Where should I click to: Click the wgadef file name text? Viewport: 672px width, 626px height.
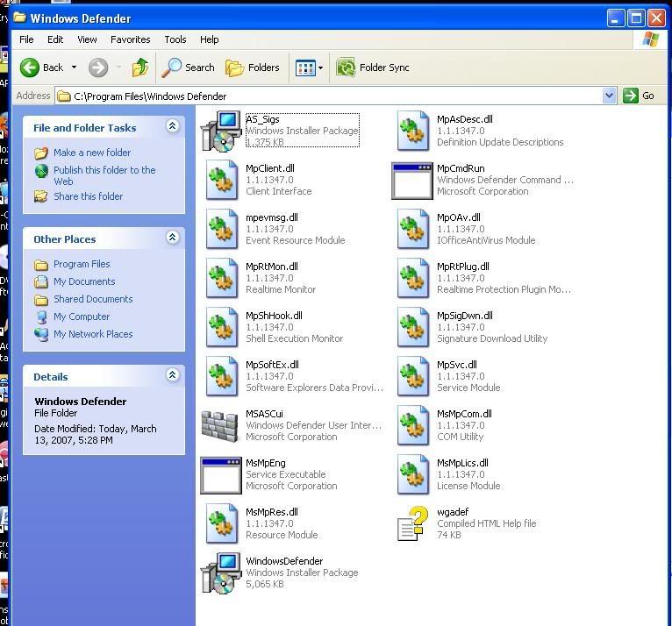click(x=453, y=512)
